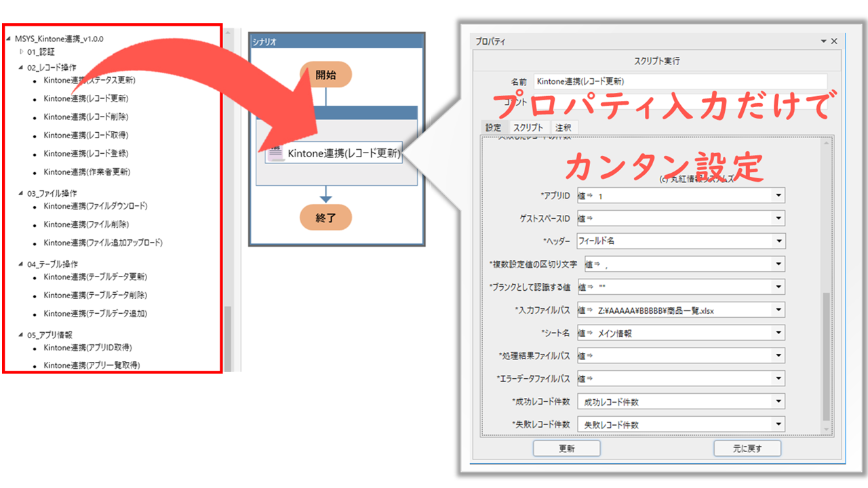Click the 終了 end node in scenario
868x488 pixels.
(325, 218)
